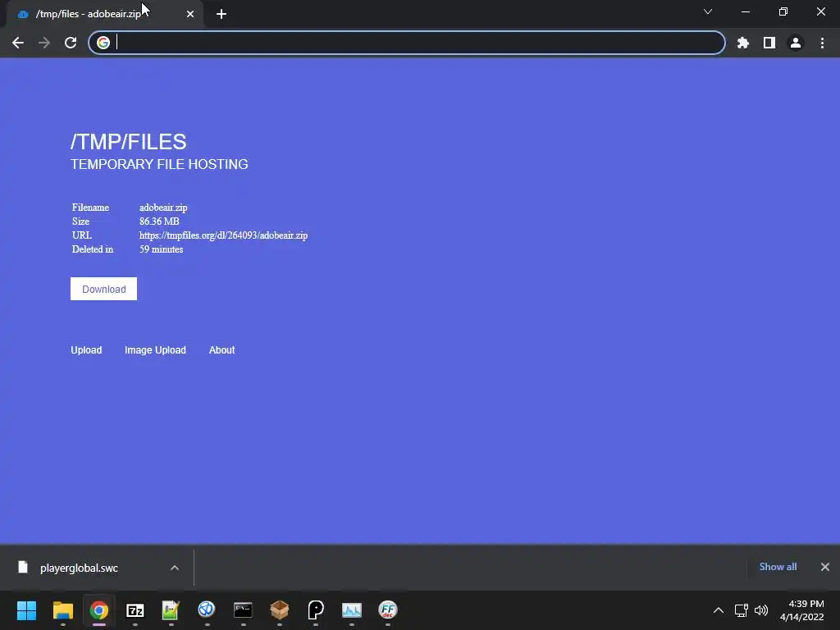Toggle the Chrome side panel icon
The width and height of the screenshot is (840, 630).
point(769,43)
